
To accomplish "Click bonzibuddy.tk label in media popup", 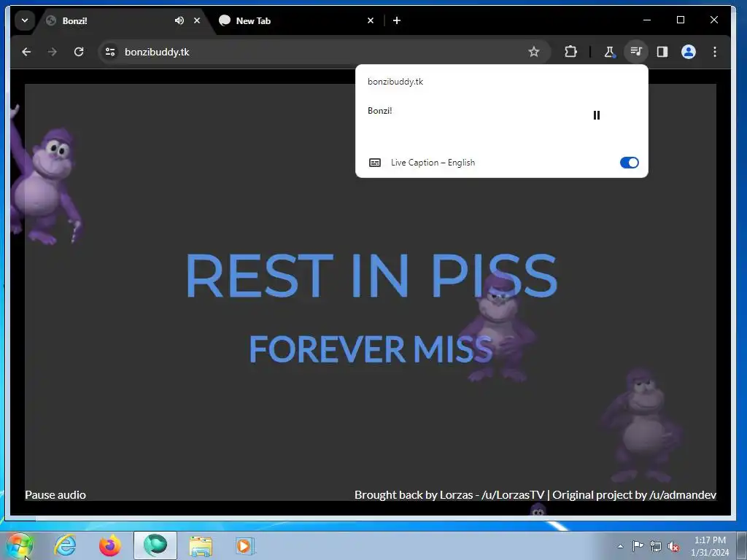I will point(395,82).
